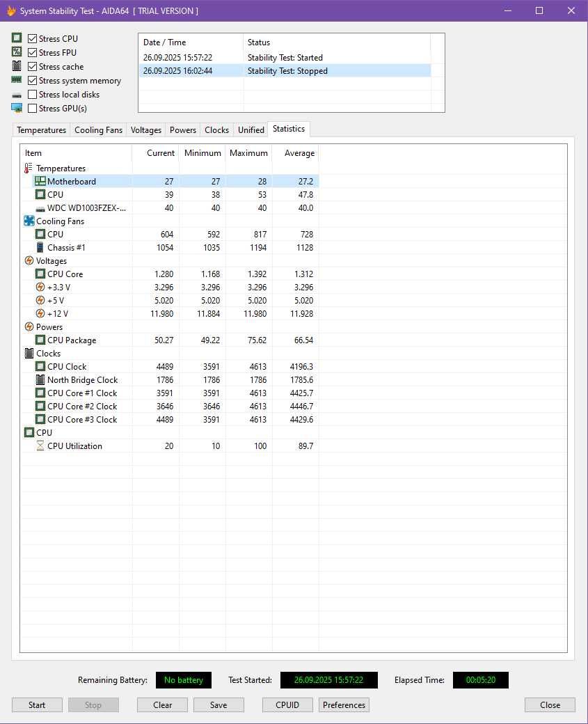Uncheck the Stress CPU checkbox
Screen dimensions: 588x724
pyautogui.click(x=32, y=39)
